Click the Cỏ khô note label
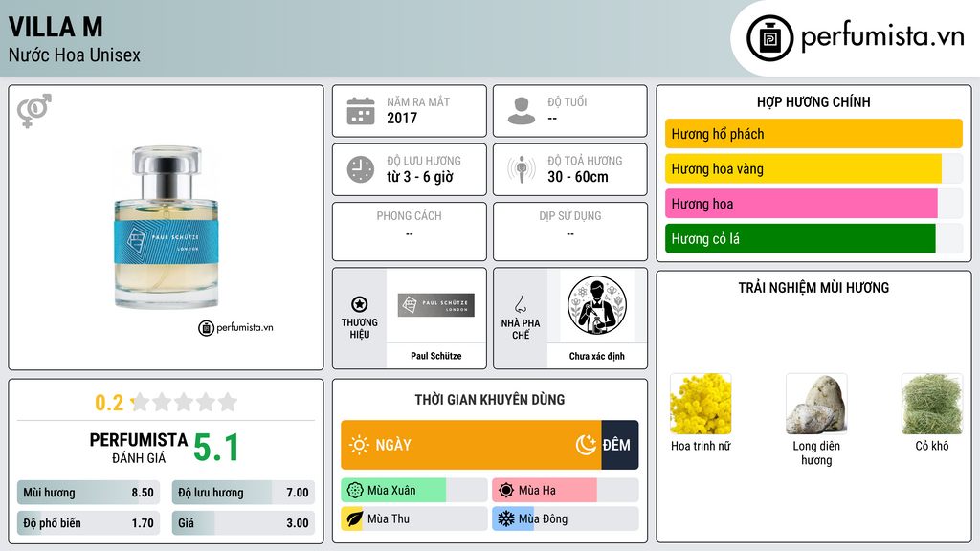 [x=932, y=446]
